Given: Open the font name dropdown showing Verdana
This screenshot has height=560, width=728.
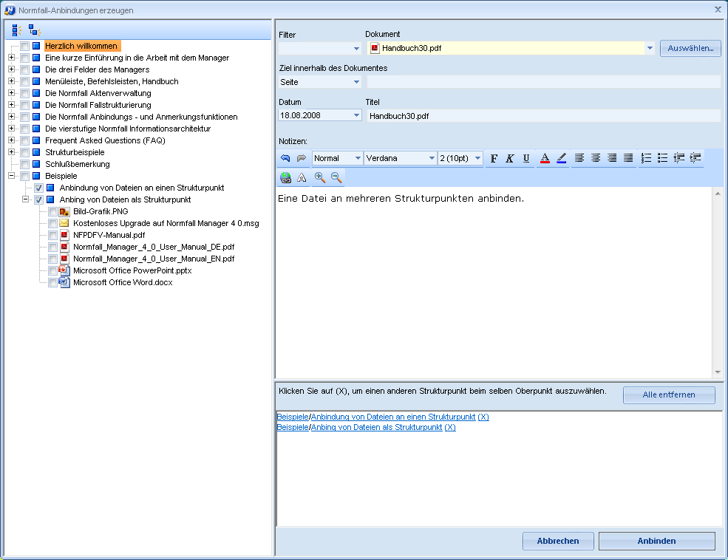Looking at the screenshot, I should tap(432, 158).
